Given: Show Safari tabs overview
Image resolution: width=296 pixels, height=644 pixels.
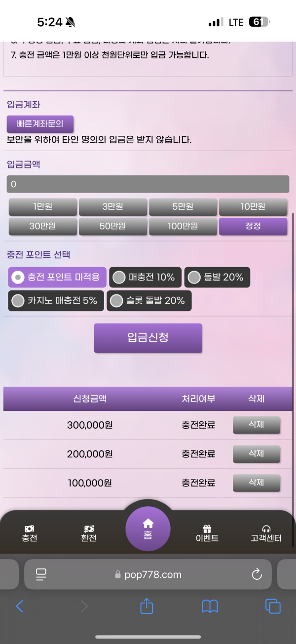Looking at the screenshot, I should [272, 606].
